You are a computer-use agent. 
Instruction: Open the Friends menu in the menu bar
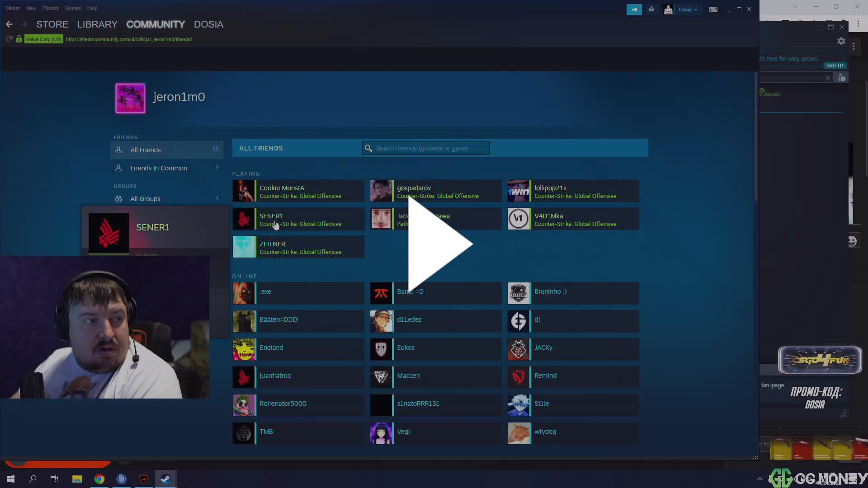pyautogui.click(x=50, y=8)
